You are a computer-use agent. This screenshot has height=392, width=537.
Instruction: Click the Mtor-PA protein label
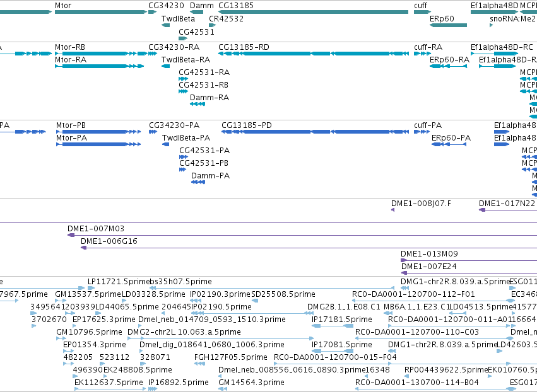[x=71, y=138]
